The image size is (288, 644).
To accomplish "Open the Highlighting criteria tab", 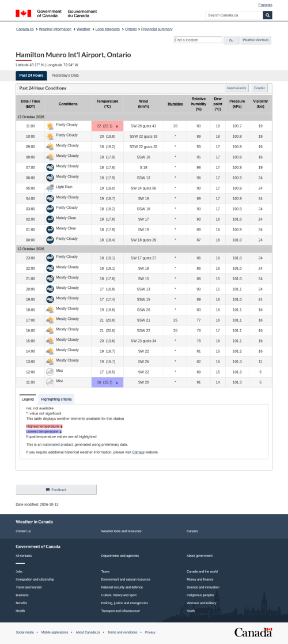I will (x=56, y=399).
